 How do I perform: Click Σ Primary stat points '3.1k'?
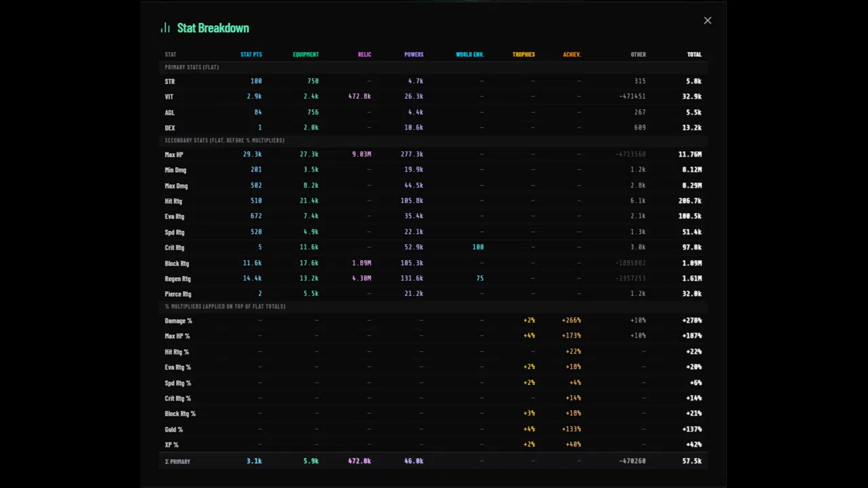coord(254,461)
